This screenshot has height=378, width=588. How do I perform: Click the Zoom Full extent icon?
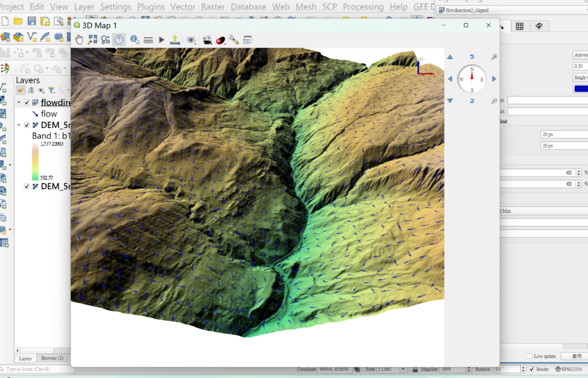coord(92,40)
